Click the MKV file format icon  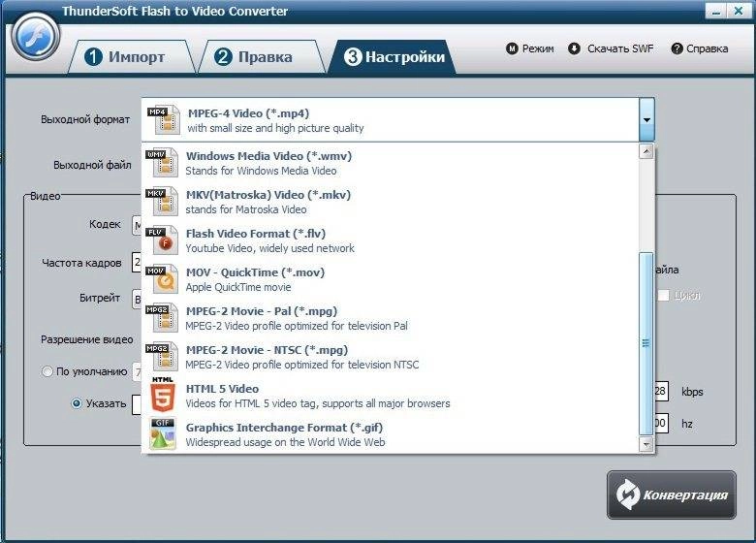click(162, 202)
